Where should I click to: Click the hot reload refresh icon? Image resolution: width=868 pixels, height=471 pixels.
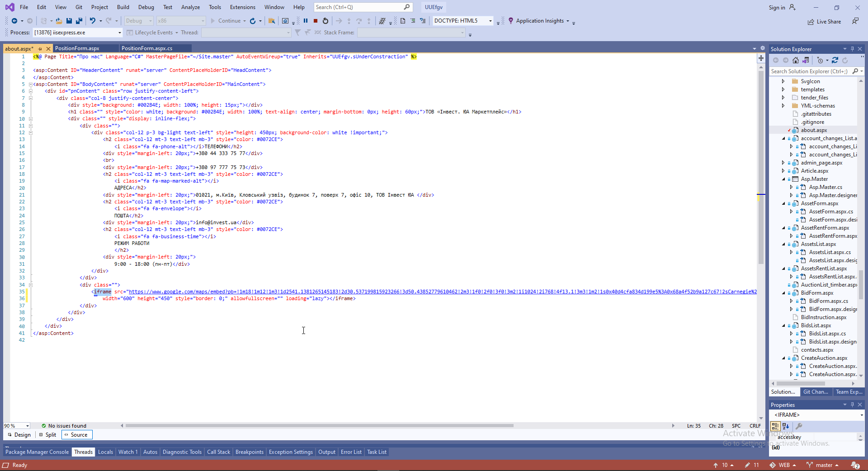253,21
